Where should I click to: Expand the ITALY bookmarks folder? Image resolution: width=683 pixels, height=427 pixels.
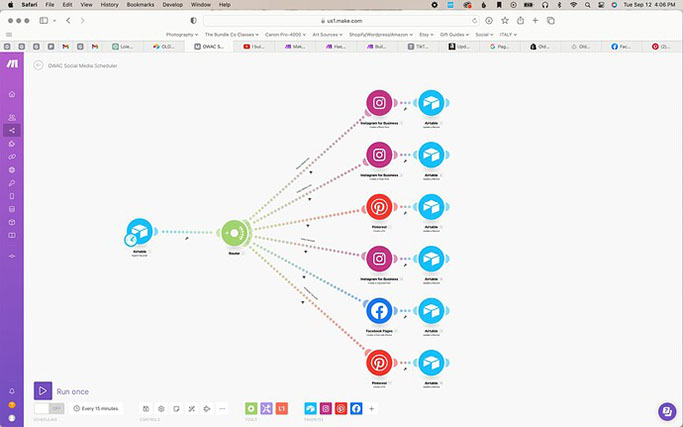point(508,34)
